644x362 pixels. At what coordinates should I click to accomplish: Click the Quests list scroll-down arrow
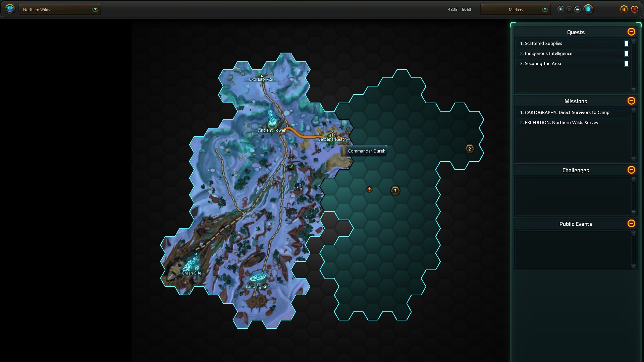pyautogui.click(x=633, y=89)
